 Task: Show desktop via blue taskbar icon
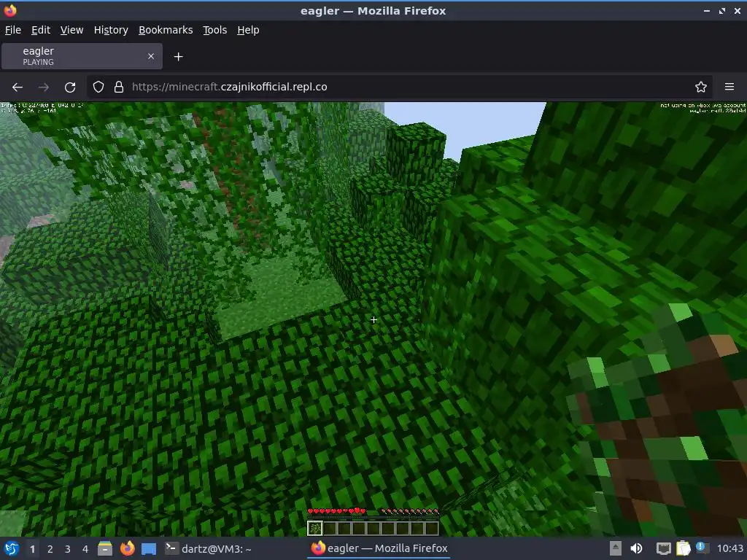(149, 549)
